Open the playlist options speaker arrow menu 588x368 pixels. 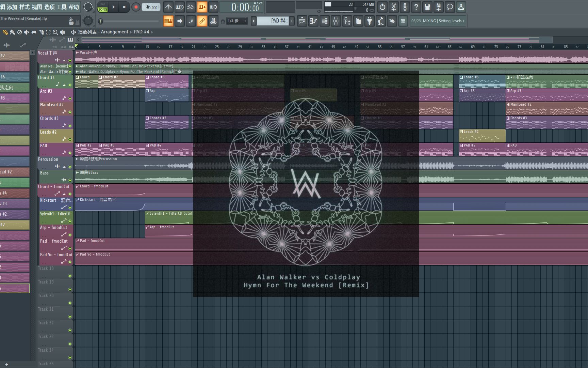click(73, 32)
